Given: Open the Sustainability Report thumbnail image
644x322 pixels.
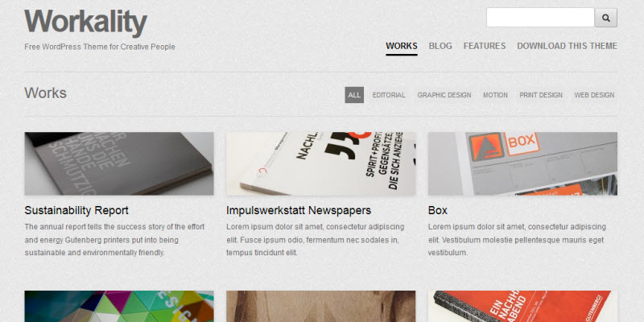Looking at the screenshot, I should (119, 163).
